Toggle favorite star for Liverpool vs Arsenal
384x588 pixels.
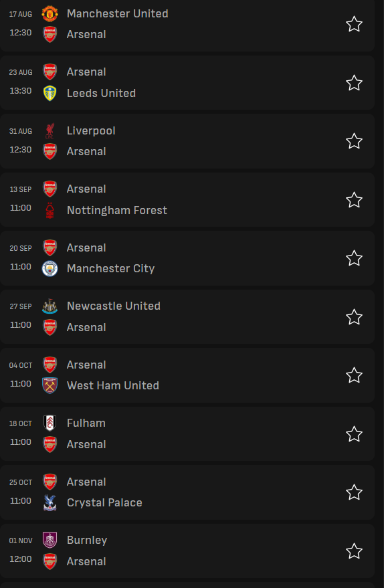[x=354, y=141]
